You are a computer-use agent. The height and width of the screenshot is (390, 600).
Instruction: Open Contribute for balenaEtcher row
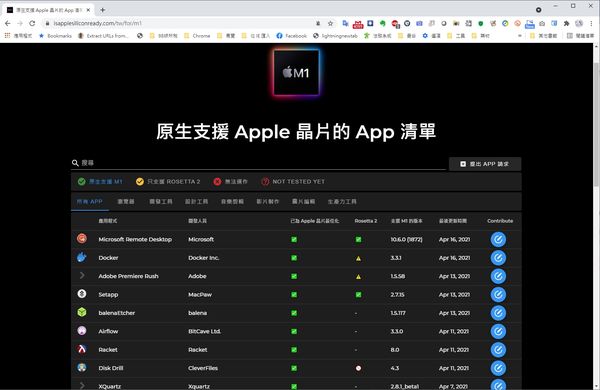click(498, 313)
